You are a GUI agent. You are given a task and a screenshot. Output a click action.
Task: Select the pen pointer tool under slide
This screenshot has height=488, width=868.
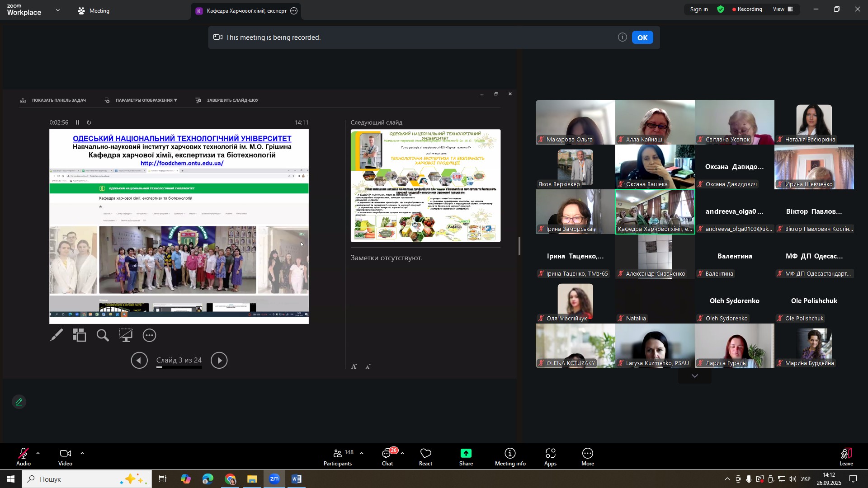click(x=57, y=335)
